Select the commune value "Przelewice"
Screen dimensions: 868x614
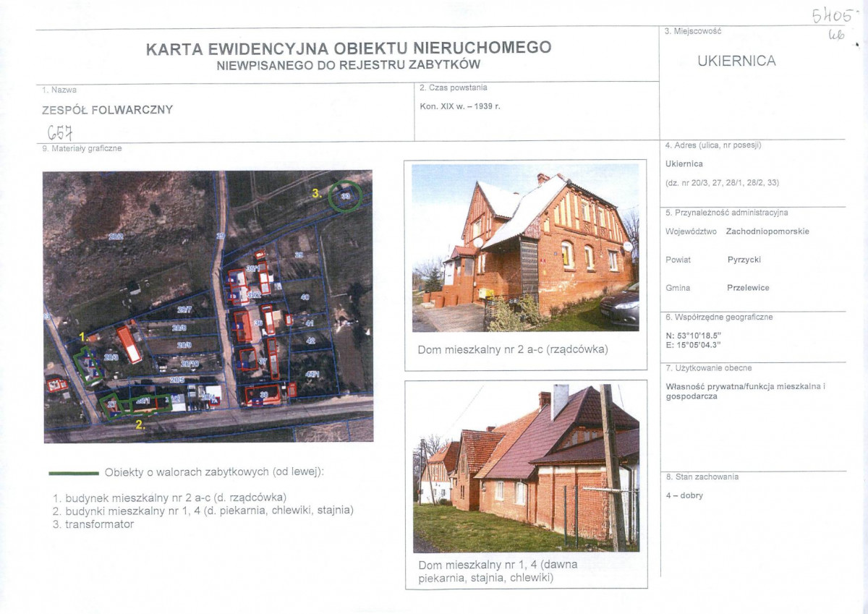click(x=748, y=288)
